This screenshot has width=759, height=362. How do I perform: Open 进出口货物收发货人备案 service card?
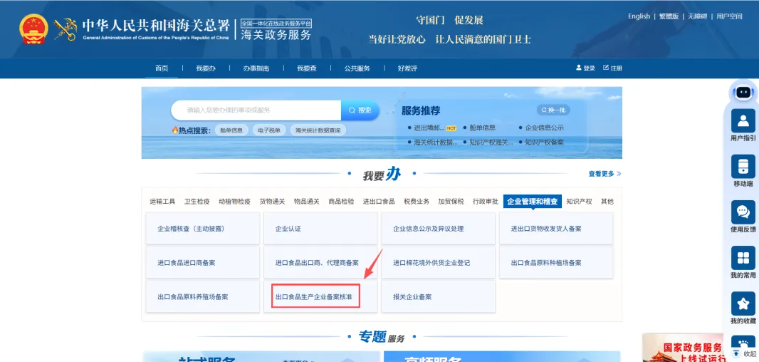click(x=556, y=228)
